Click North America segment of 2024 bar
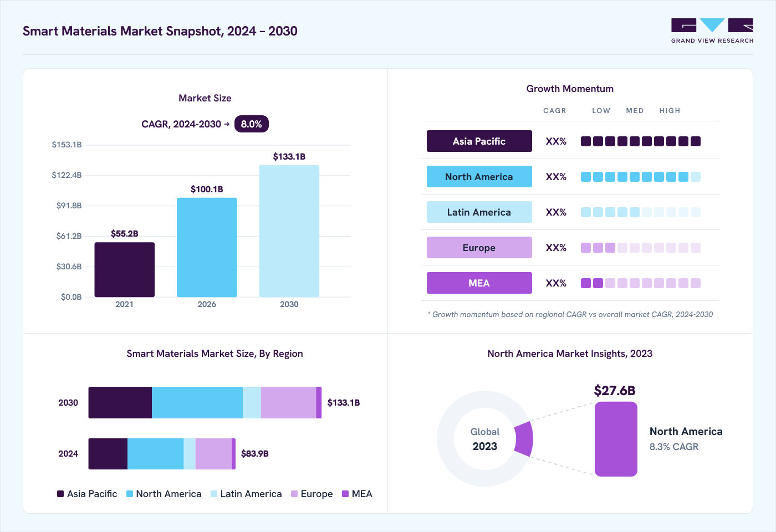The width and height of the screenshot is (776, 532). 156,454
